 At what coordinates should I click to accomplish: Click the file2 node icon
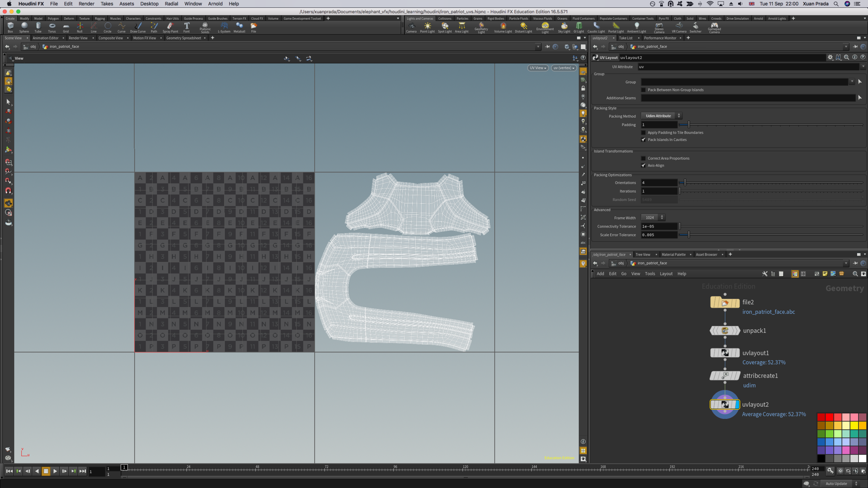tap(725, 303)
